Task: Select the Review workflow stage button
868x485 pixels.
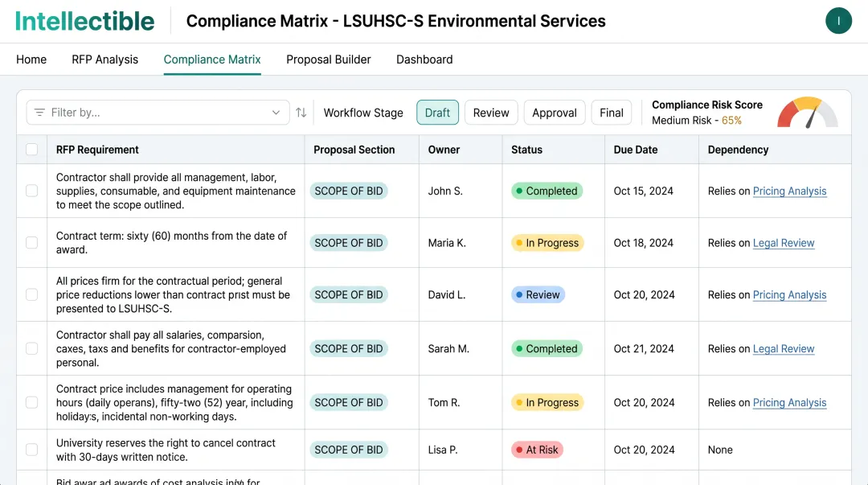Action: pos(491,113)
